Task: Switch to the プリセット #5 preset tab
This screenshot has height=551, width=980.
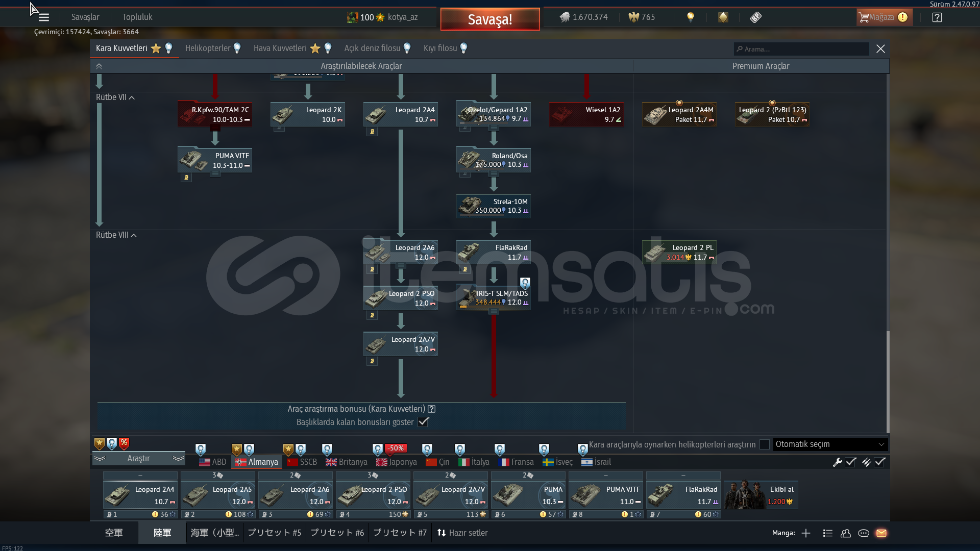Action: [275, 533]
